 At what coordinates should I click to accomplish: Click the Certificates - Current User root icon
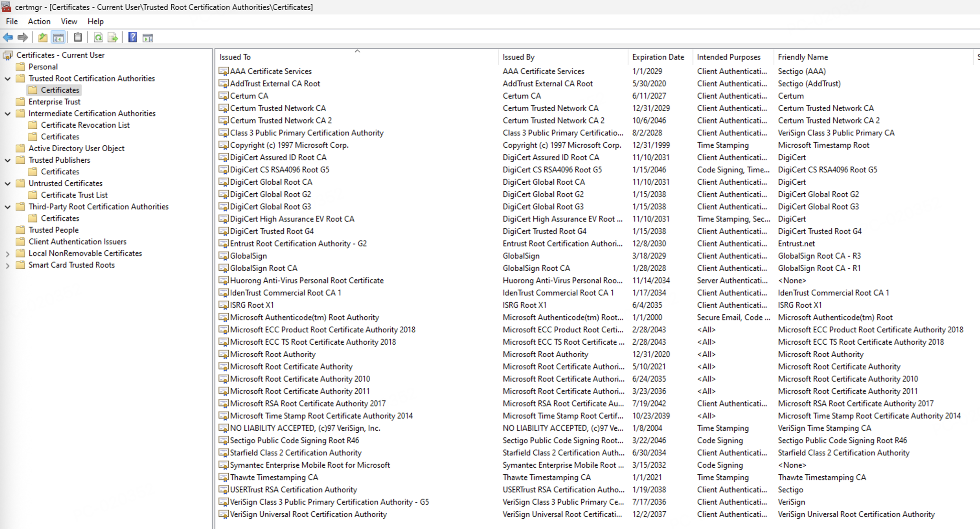8,55
